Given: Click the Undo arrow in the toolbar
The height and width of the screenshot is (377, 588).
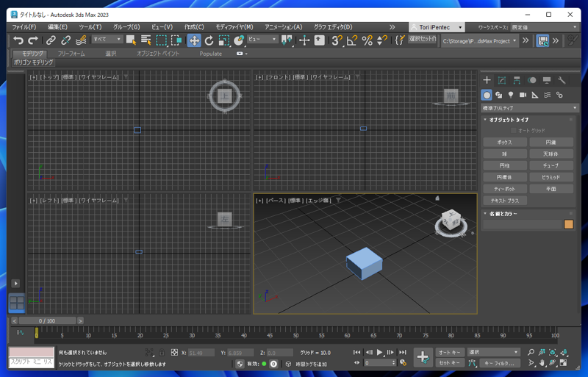Looking at the screenshot, I should click(x=18, y=40).
